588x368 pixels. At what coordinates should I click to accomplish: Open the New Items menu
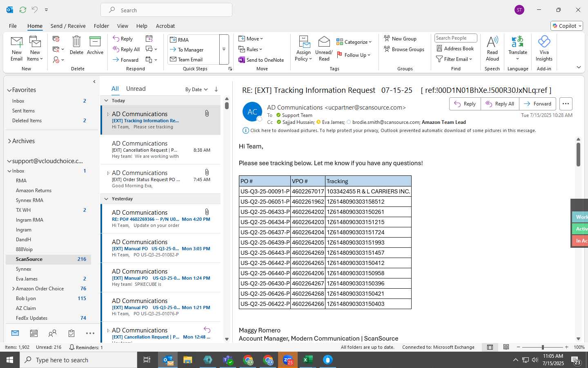pyautogui.click(x=35, y=49)
